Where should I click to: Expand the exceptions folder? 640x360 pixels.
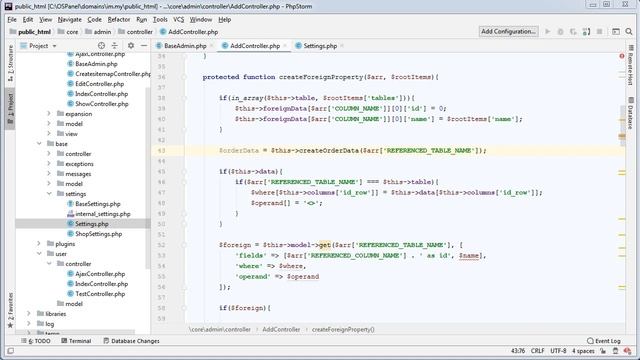[x=49, y=164]
